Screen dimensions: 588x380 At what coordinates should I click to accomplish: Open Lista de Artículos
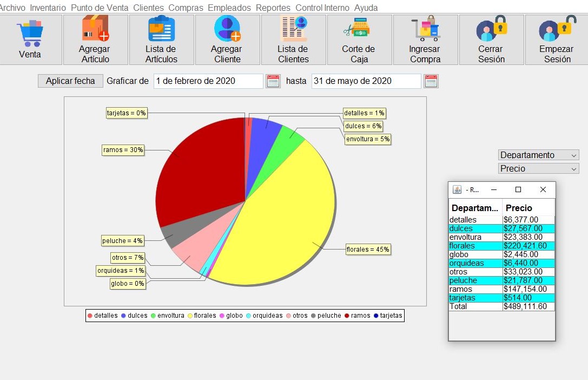click(x=161, y=29)
